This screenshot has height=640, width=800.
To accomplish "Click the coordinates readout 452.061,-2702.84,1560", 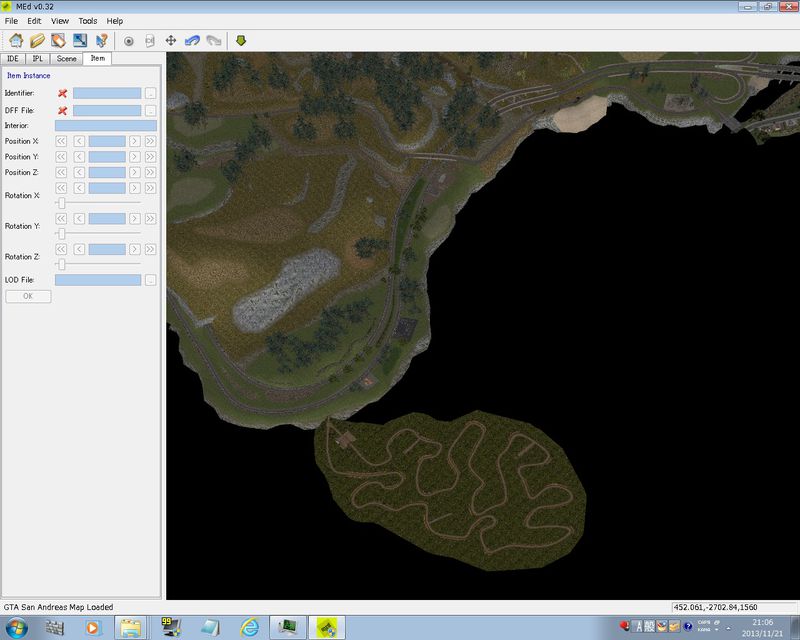I will pos(715,607).
